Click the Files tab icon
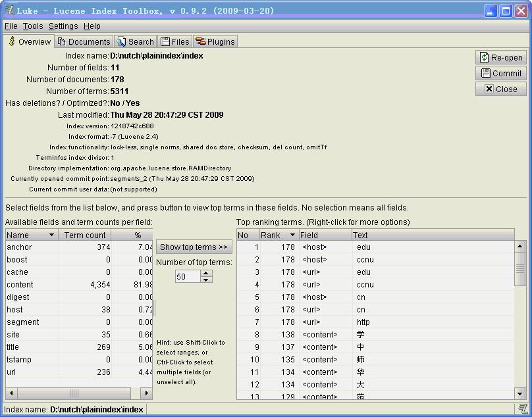532x417 pixels. (x=165, y=41)
